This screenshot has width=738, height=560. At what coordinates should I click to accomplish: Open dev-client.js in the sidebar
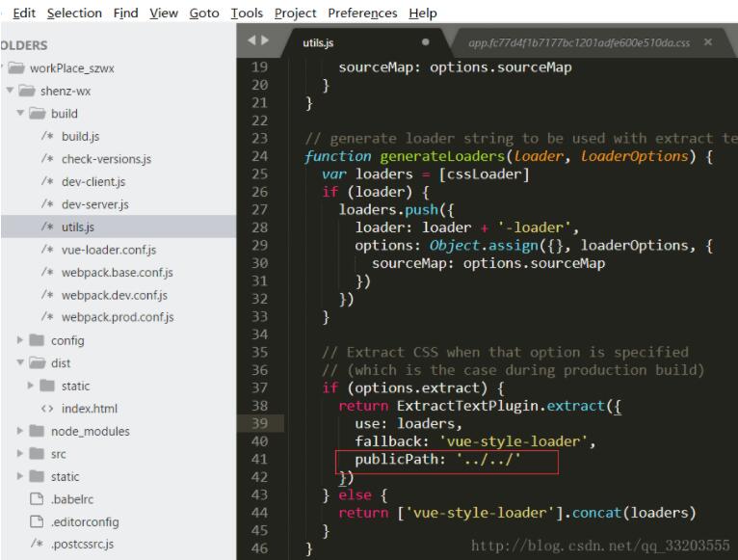(x=93, y=181)
